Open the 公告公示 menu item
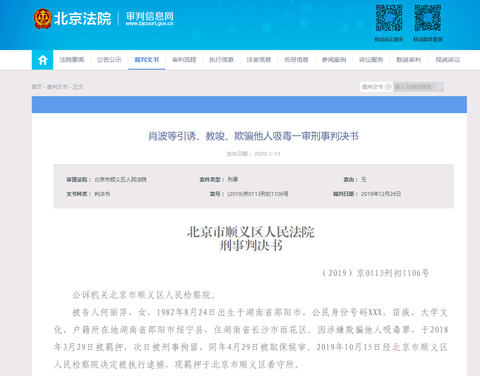Viewport: 480px width, 376px height. tap(109, 60)
